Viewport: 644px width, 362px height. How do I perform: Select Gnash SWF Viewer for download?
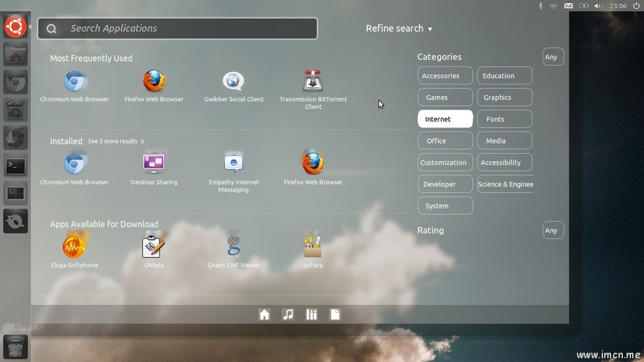coord(234,250)
